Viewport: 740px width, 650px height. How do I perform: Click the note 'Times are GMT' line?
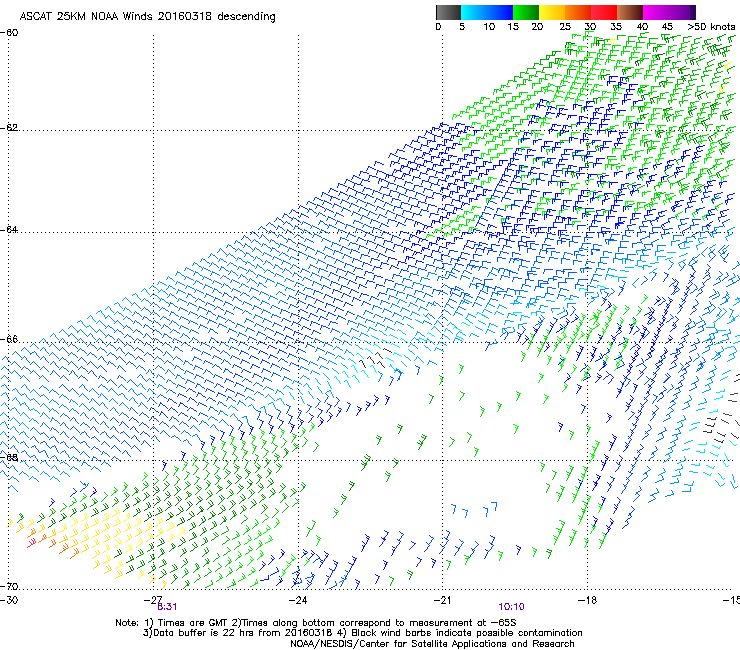tap(316, 623)
